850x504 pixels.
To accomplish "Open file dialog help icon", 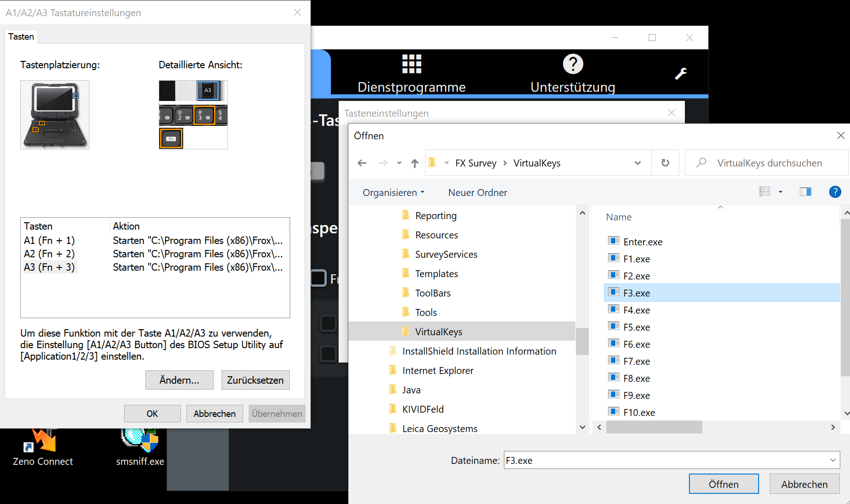I will click(834, 192).
